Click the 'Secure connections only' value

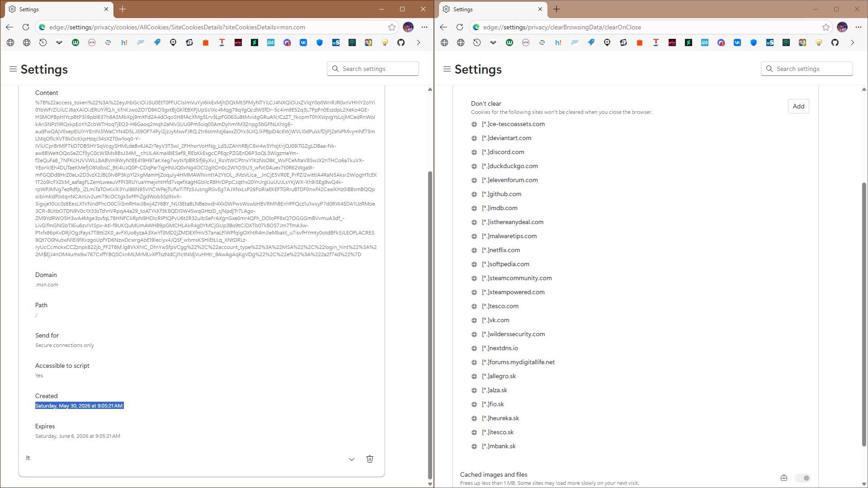(x=65, y=345)
